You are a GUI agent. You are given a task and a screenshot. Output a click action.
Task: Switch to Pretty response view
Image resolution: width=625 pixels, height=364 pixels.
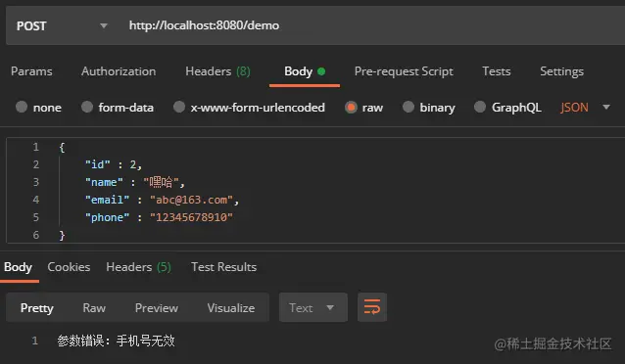36,308
